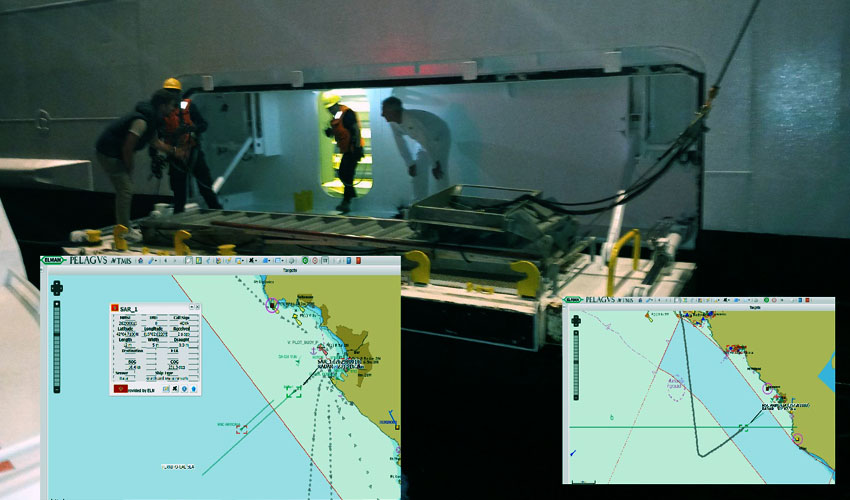850x500 pixels.
Task: Open dropdown beside blue shape icon, left window
Action: (x=269, y=261)
